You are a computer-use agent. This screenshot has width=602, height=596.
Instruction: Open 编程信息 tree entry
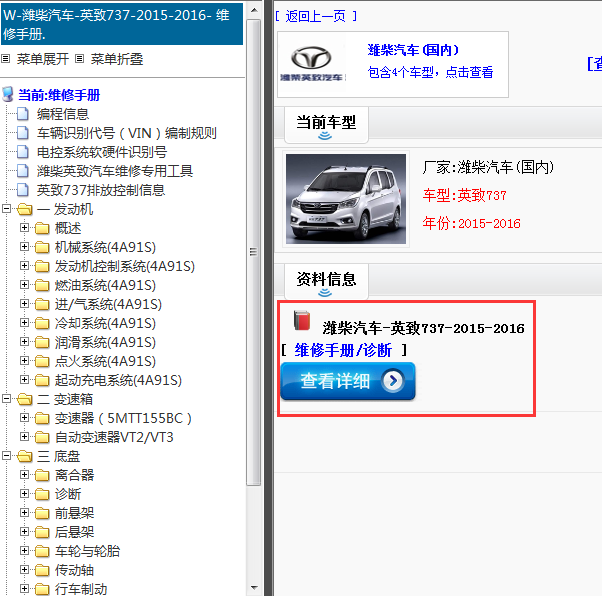pyautogui.click(x=63, y=114)
